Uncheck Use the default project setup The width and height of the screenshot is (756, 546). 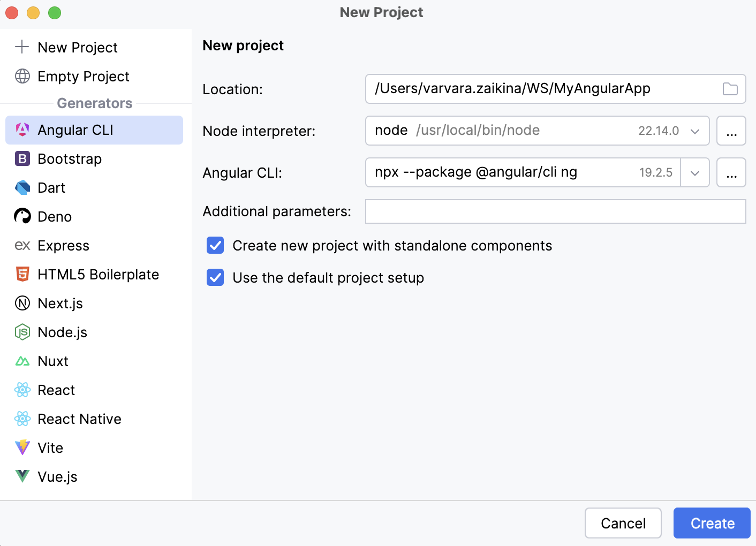pos(215,277)
